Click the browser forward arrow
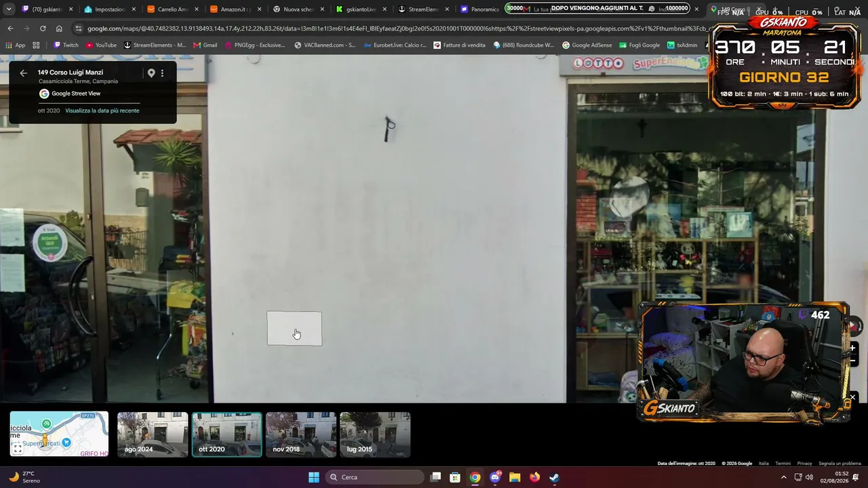Viewport: 868px width, 488px height. [x=26, y=28]
